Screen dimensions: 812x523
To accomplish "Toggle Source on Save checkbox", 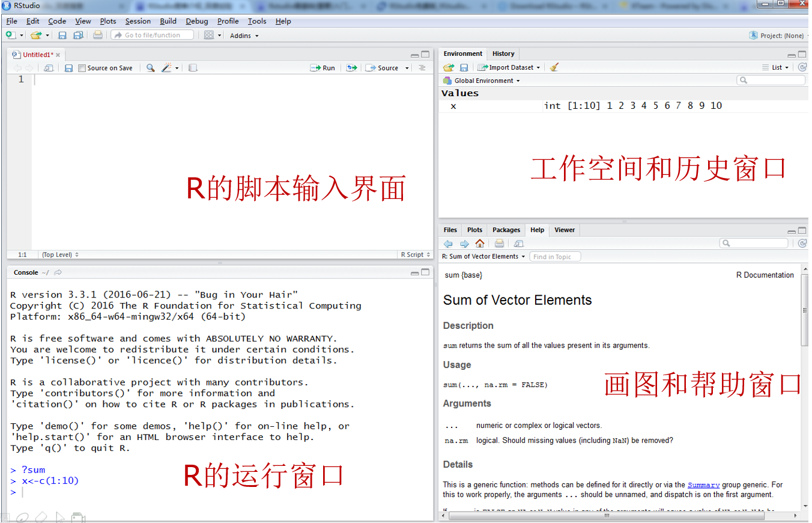I will click(82, 68).
